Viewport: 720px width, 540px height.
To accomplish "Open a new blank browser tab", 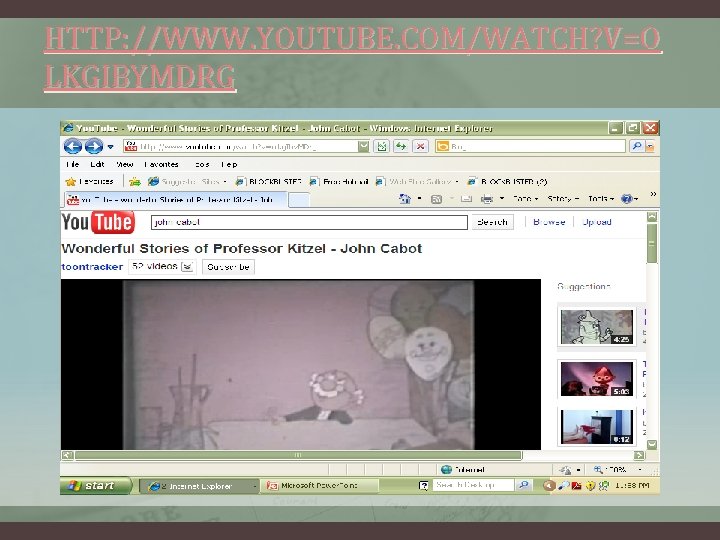I will click(299, 200).
